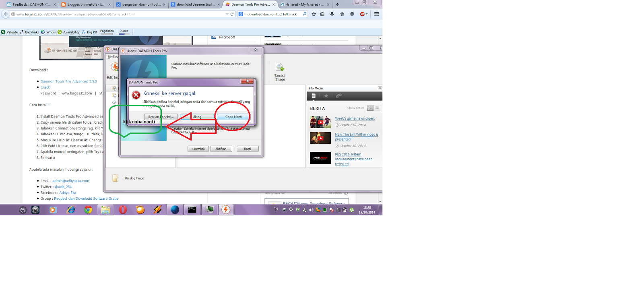Image resolution: width=644 pixels, height=292 pixels.
Task: Switch news list to thumbnail view icon
Action: pos(370,108)
